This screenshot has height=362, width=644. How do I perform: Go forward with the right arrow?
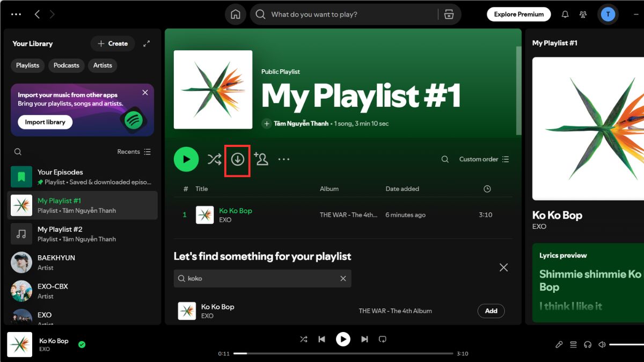(52, 14)
